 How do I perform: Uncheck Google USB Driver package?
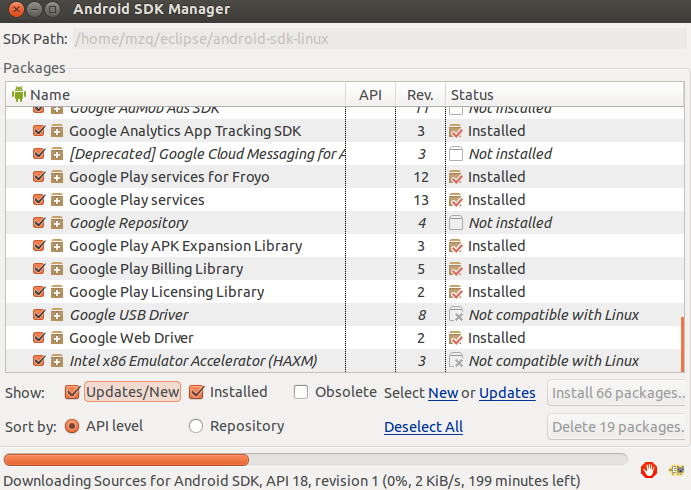(39, 314)
